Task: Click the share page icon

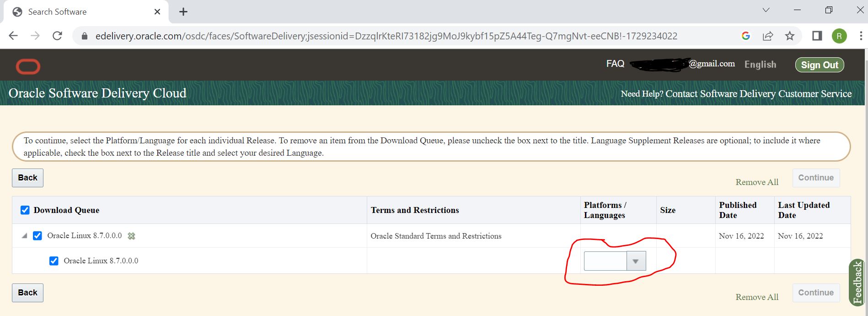Action: (768, 36)
